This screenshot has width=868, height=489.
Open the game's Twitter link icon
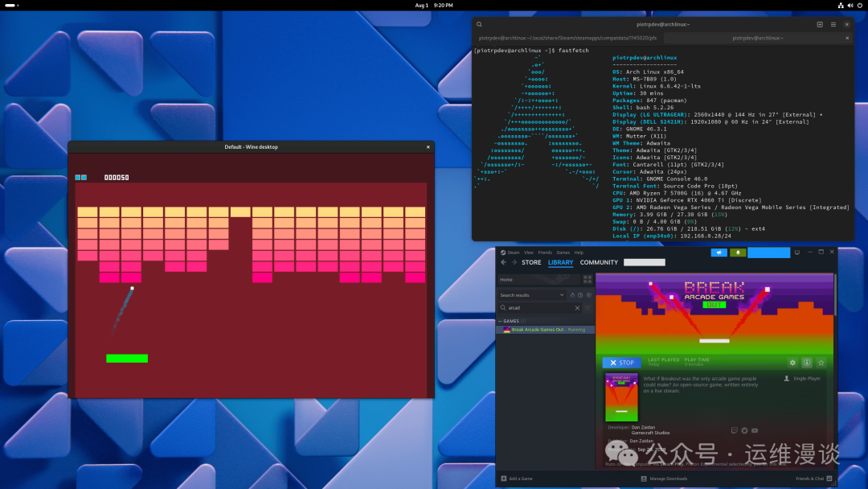[x=744, y=430]
